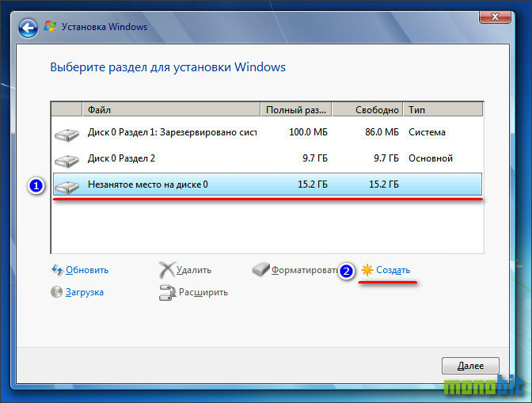
Task: Click the blue back arrow button
Action: tap(28, 29)
